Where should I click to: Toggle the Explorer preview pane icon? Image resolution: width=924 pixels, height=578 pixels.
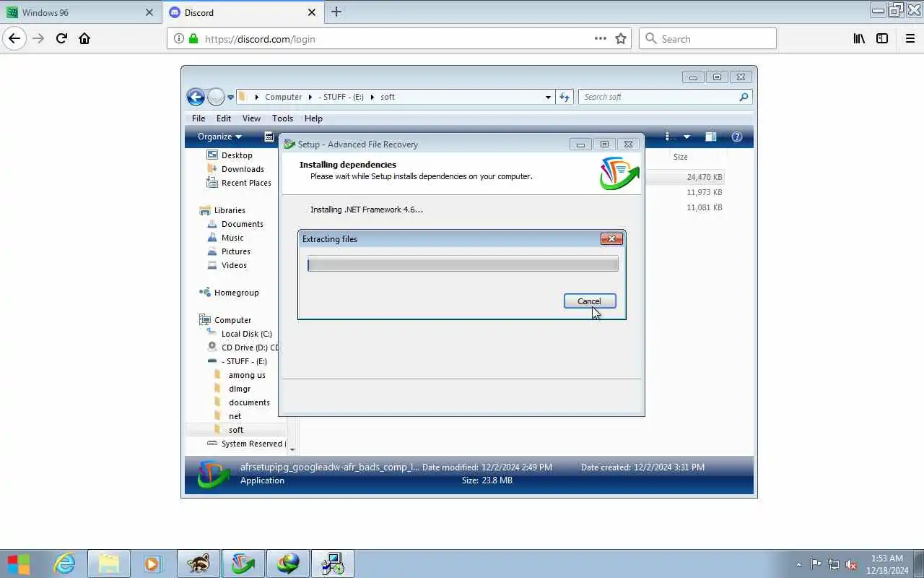(x=710, y=137)
